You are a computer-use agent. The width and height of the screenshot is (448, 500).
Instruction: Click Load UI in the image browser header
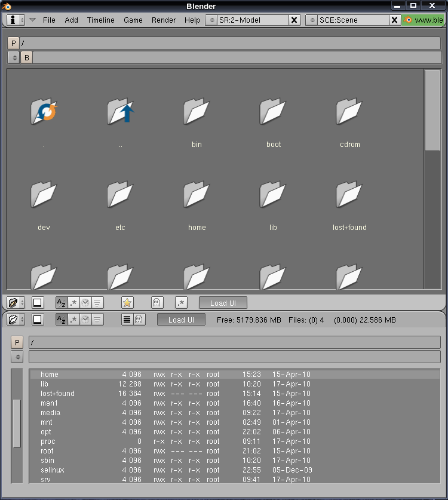coord(223,303)
